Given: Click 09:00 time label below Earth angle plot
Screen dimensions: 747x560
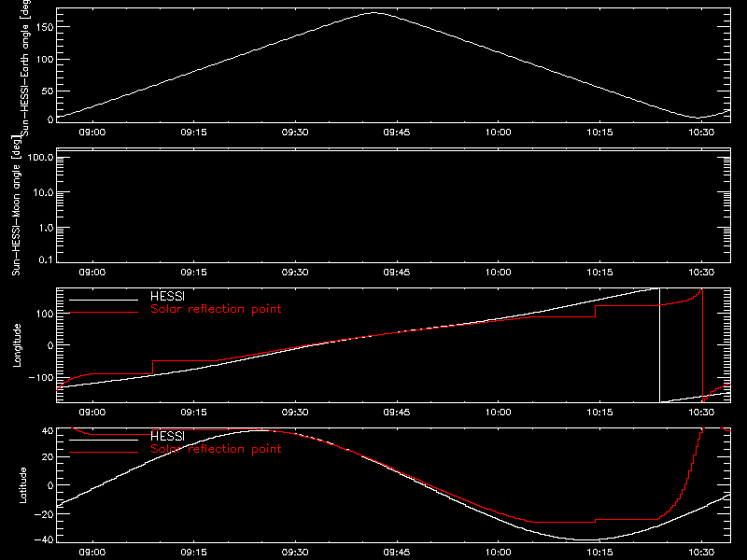Looking at the screenshot, I should (x=92, y=133).
